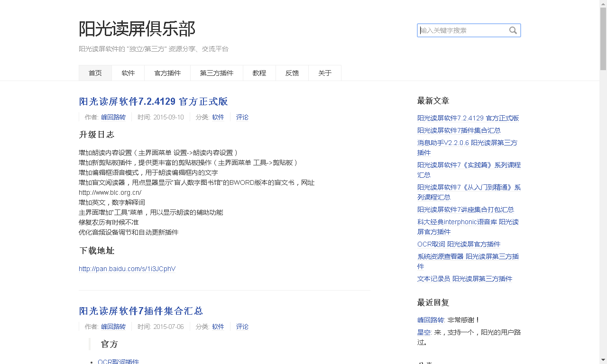Go to the 第三方插件 tab
The height and width of the screenshot is (364, 607).
(x=217, y=73)
